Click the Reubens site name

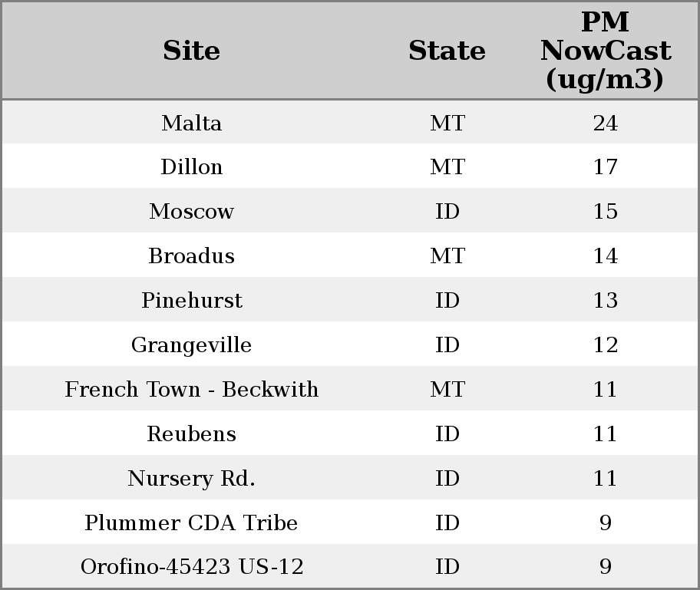191,434
